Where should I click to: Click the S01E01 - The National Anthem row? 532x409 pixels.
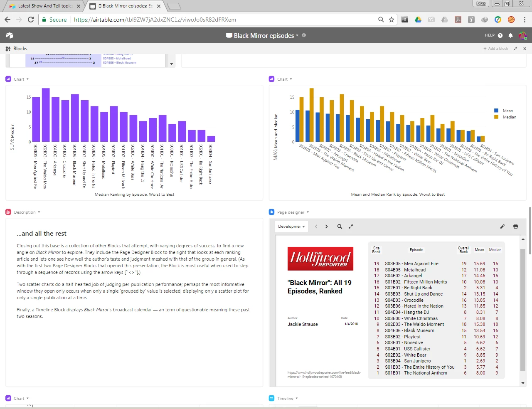pos(437,373)
